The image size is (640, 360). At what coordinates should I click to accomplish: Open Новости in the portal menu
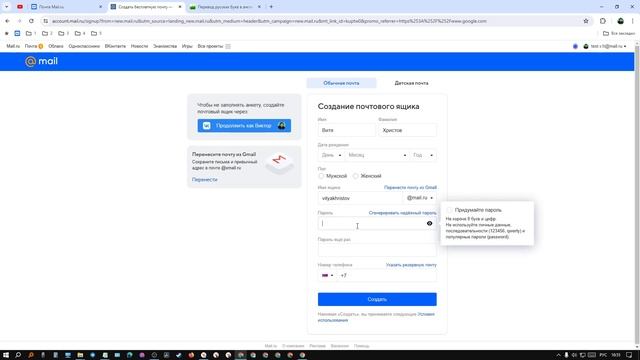click(x=139, y=46)
